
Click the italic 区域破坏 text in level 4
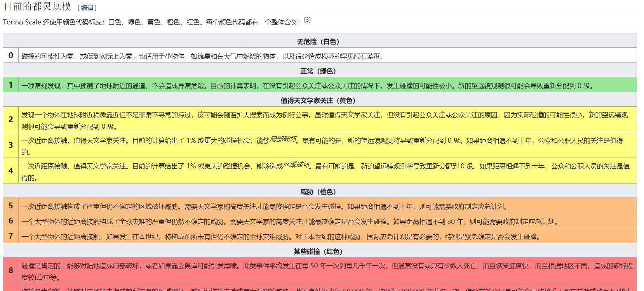click(296, 165)
